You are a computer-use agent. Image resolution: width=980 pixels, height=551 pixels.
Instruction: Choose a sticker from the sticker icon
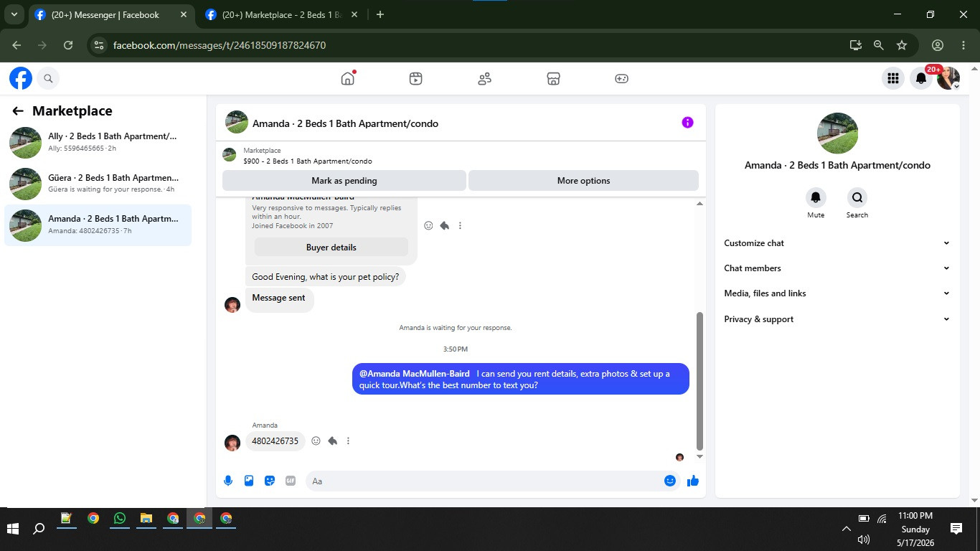click(x=270, y=481)
